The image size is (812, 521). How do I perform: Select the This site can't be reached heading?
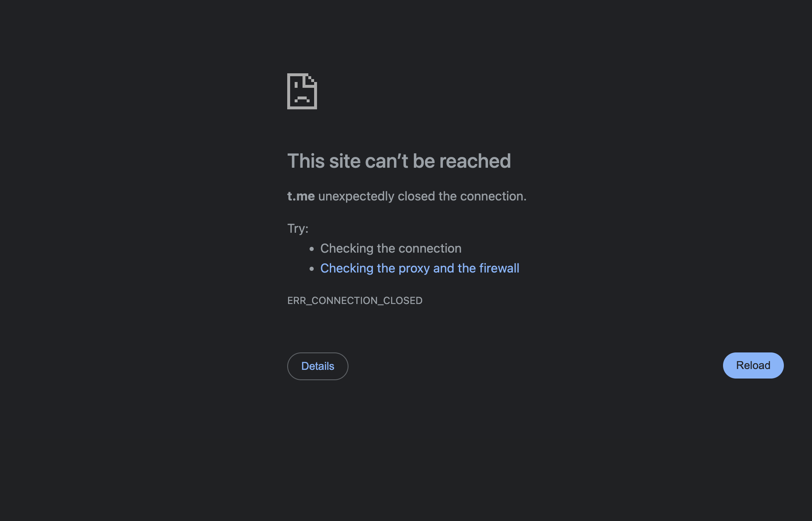399,161
